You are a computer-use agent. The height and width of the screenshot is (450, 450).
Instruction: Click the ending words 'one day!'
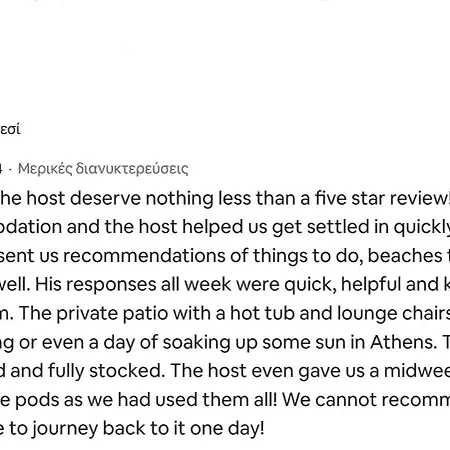(x=227, y=429)
